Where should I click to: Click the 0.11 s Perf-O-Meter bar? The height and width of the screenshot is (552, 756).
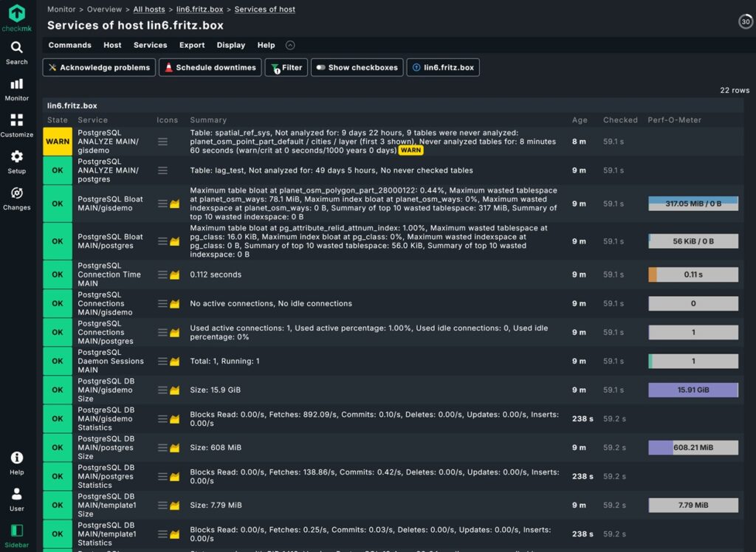[x=693, y=275]
